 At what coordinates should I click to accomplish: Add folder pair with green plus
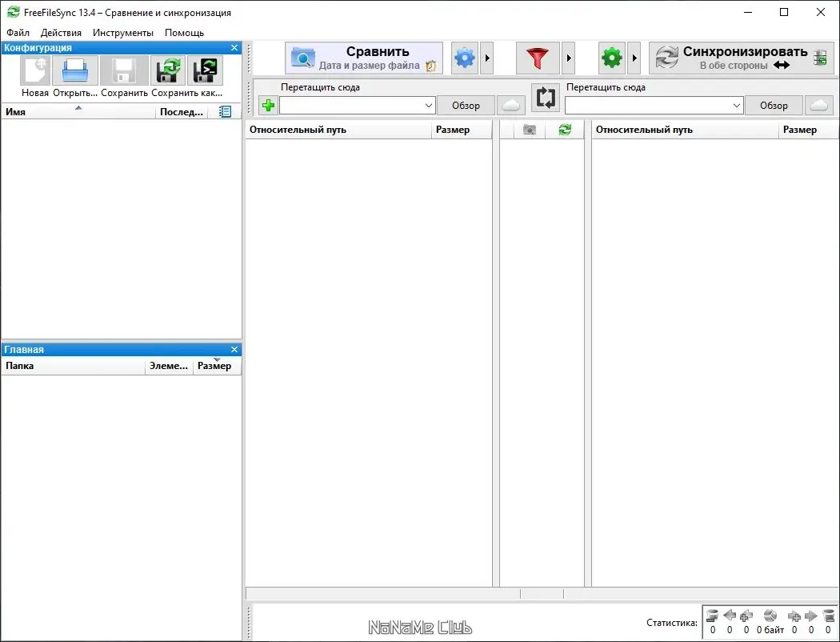[268, 105]
